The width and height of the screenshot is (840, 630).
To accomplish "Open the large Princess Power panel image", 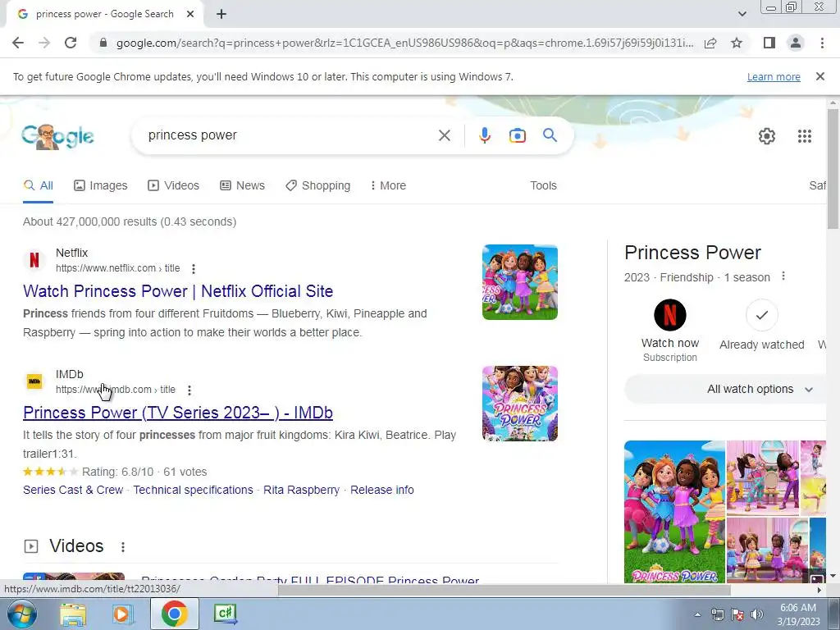I will pyautogui.click(x=674, y=511).
